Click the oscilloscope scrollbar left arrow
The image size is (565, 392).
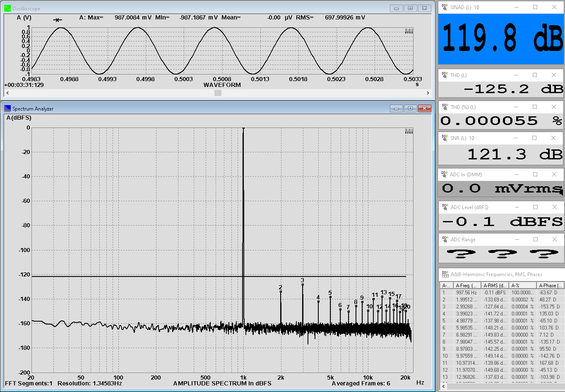8,93
